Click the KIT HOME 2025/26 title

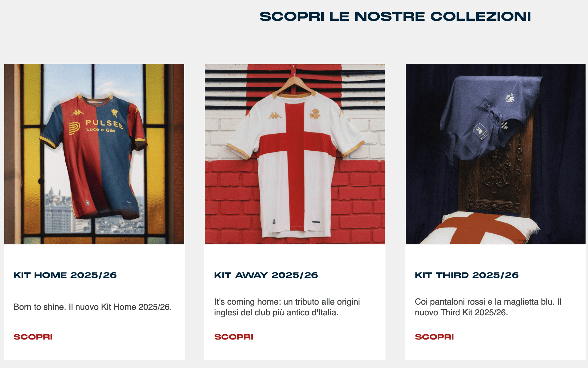click(65, 275)
